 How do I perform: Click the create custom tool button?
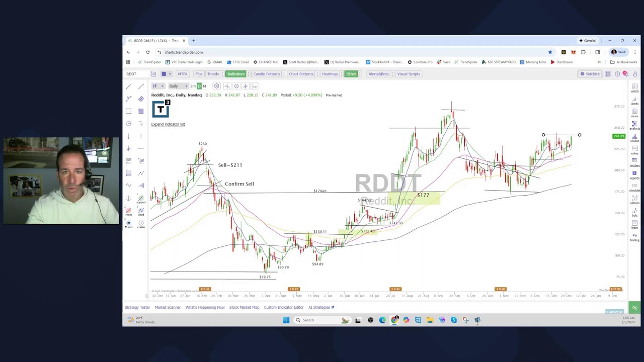[x=141, y=224]
